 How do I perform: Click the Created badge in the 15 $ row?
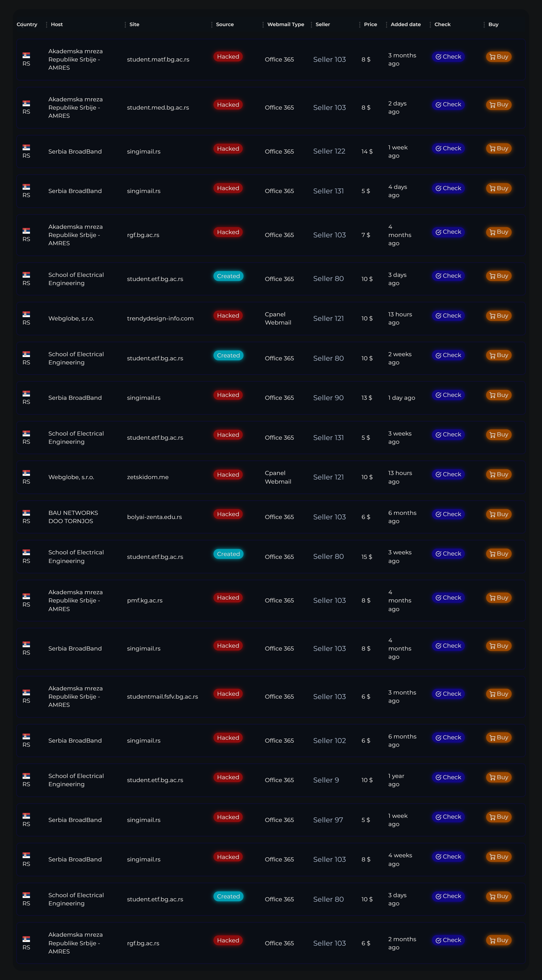228,554
